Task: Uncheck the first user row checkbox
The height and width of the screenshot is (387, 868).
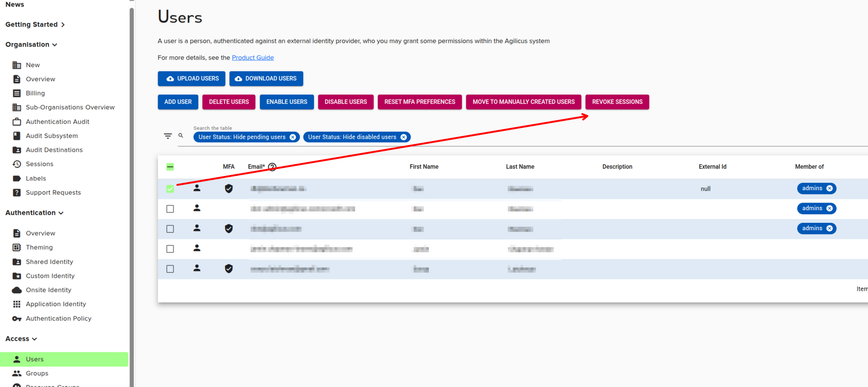Action: (x=170, y=189)
